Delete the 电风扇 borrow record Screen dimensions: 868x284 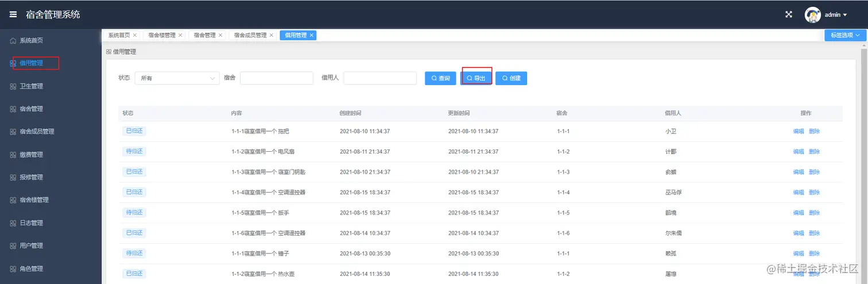pyautogui.click(x=815, y=152)
